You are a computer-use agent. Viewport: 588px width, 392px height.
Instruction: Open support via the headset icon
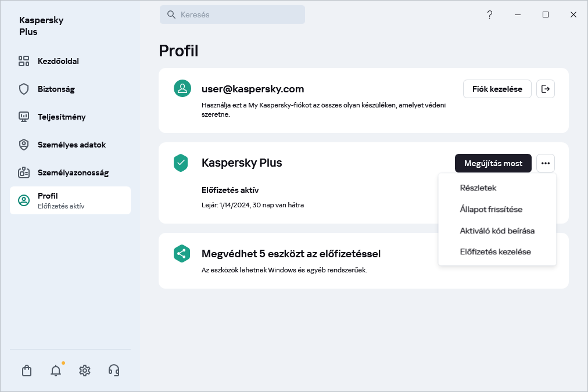(x=114, y=371)
